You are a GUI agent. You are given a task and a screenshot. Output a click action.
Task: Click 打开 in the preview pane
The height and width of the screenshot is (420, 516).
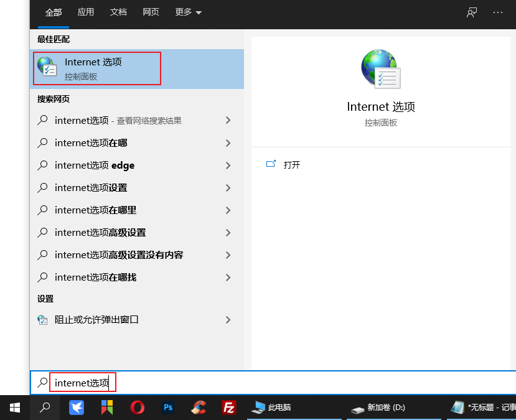coord(291,165)
